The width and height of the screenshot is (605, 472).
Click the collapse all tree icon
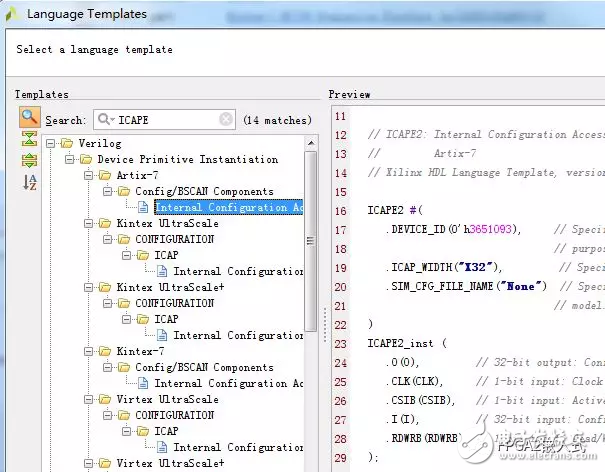[28, 139]
